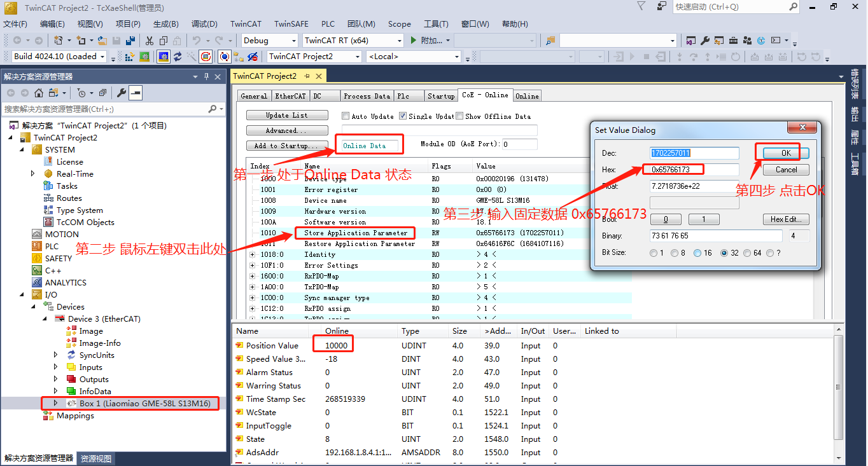
Task: Click Cancel in Set Value Dialog
Action: [x=786, y=170]
